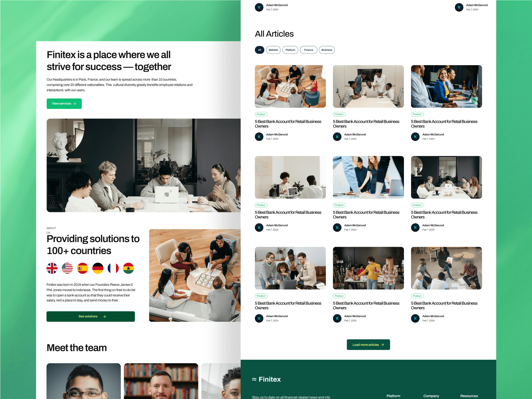The height and width of the screenshot is (399, 532).
Task: Toggle the 'Website' filter pill
Action: [x=273, y=50]
